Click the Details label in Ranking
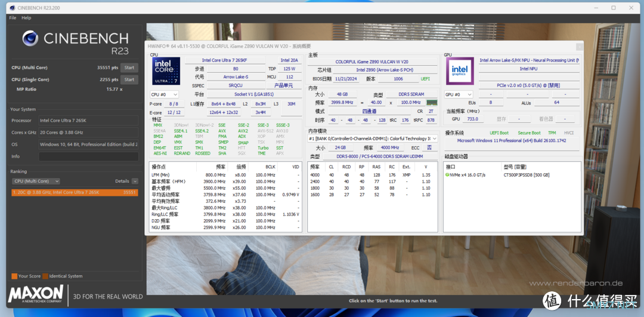 click(122, 181)
